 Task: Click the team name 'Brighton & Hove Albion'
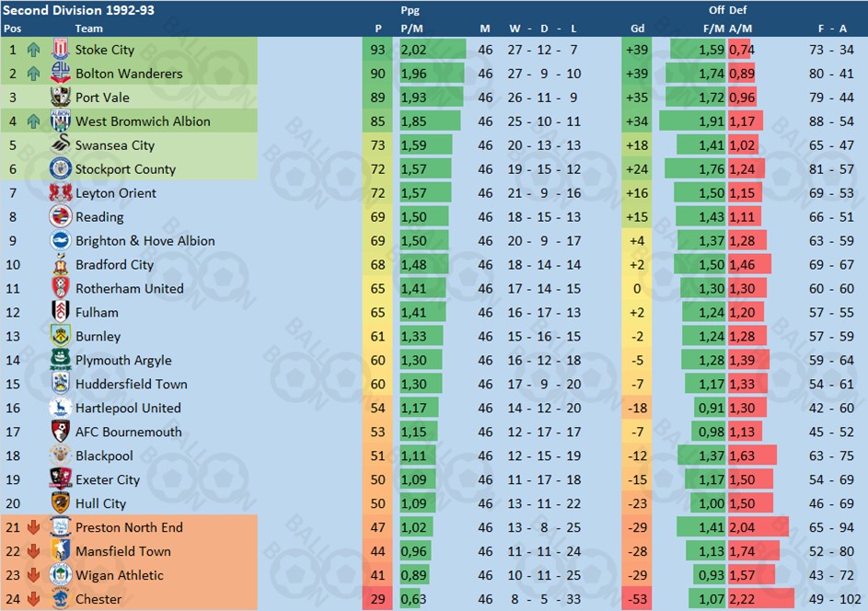[x=145, y=241]
